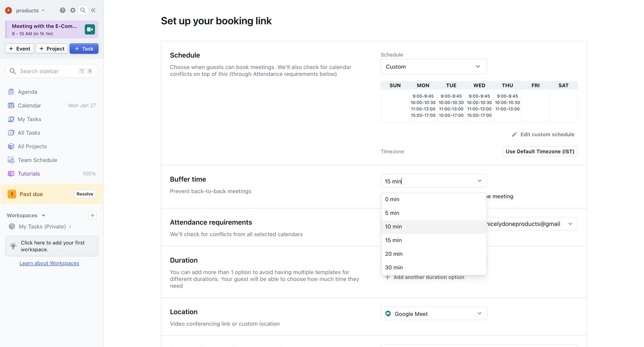Expand the Workspaces section arrow
644x347 pixels.
[x=43, y=216]
